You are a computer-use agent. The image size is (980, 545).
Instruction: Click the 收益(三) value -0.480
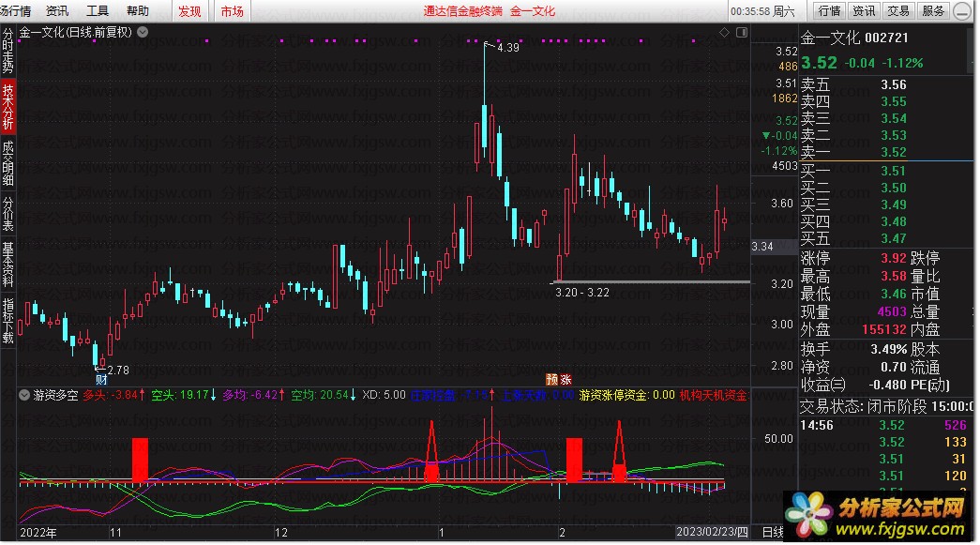[x=887, y=385]
